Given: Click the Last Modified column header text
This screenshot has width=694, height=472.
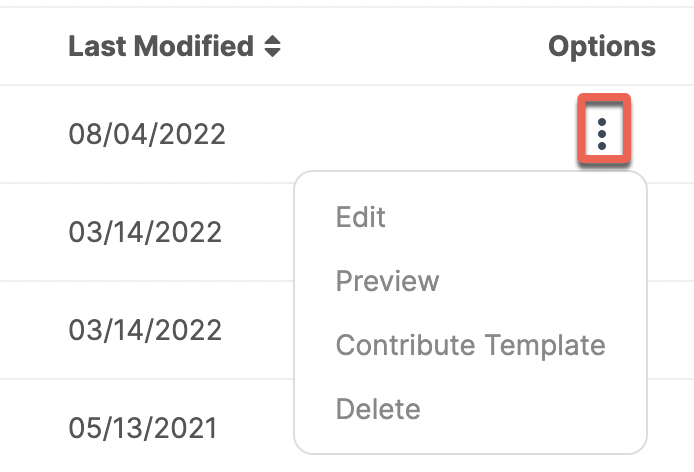Looking at the screenshot, I should coord(161,46).
